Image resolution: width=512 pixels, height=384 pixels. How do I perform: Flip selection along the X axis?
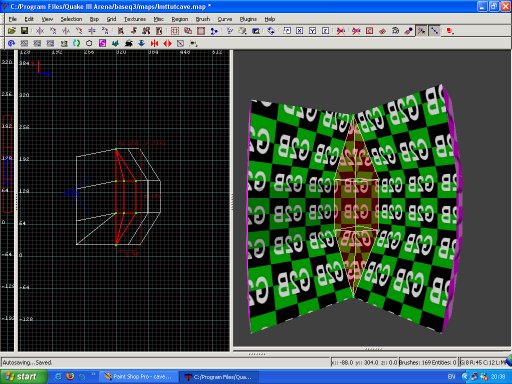tap(40, 31)
